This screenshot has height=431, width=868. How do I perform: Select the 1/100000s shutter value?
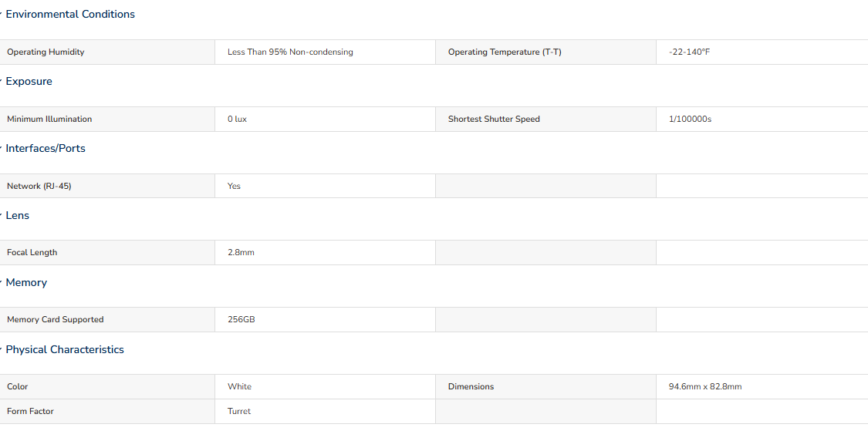(x=690, y=119)
